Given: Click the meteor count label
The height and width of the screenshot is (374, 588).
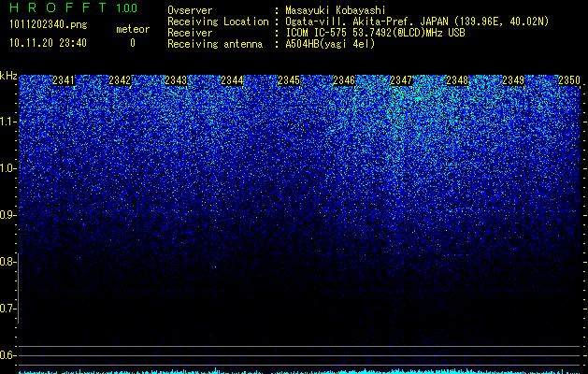Looking at the screenshot, I should pyautogui.click(x=133, y=29).
